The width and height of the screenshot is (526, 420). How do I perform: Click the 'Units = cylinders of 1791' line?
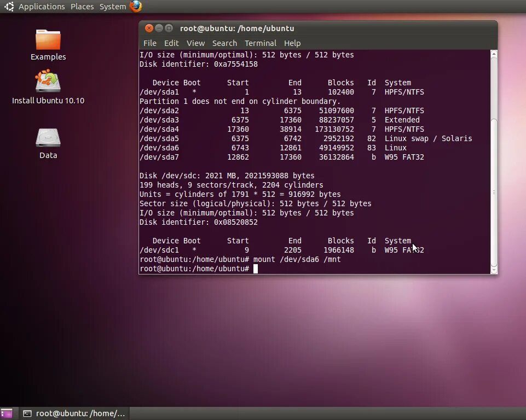[240, 194]
